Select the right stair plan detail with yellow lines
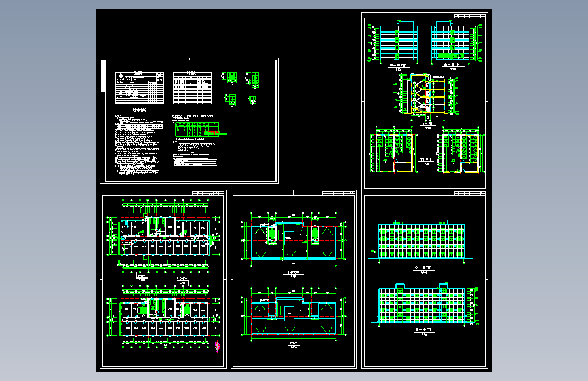Screen dimensions: 588x381 tap(460, 151)
